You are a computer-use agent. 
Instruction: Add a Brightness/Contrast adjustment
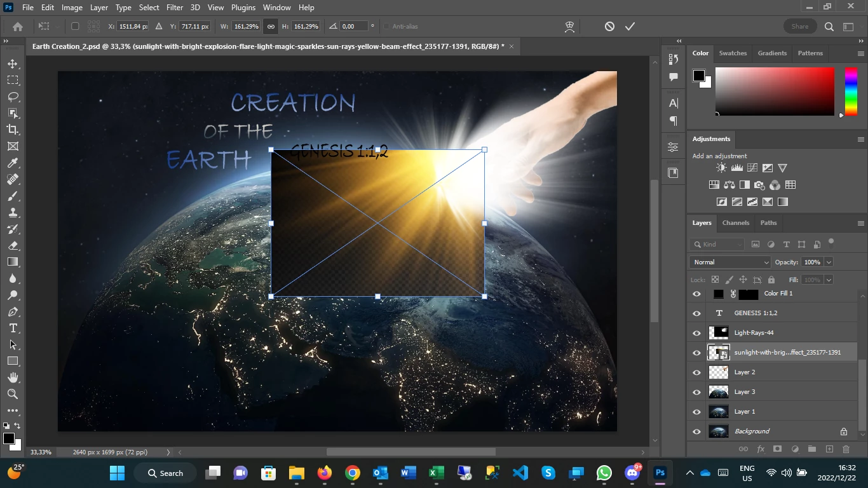[721, 168]
